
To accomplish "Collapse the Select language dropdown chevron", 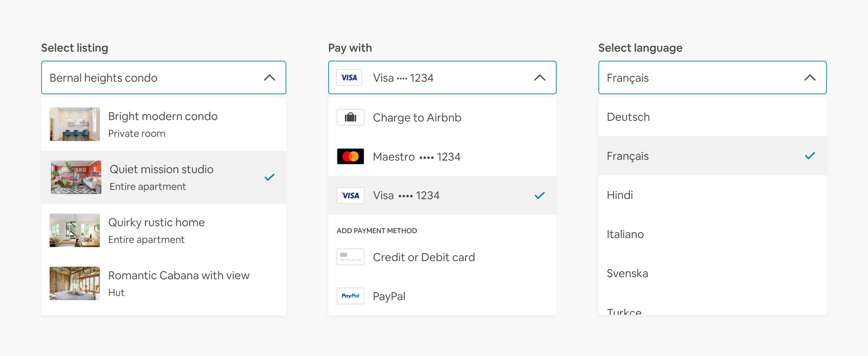I will pos(810,77).
